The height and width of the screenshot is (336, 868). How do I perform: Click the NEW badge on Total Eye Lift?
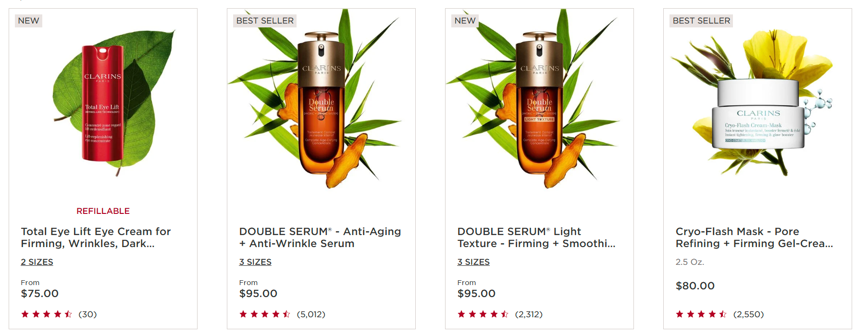point(29,21)
